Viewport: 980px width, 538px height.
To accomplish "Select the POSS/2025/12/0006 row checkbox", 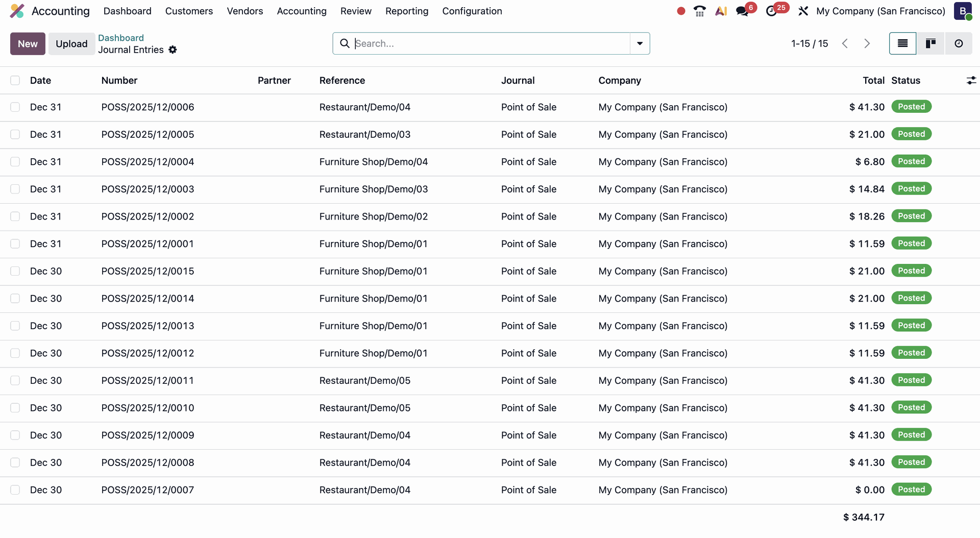I will 15,107.
